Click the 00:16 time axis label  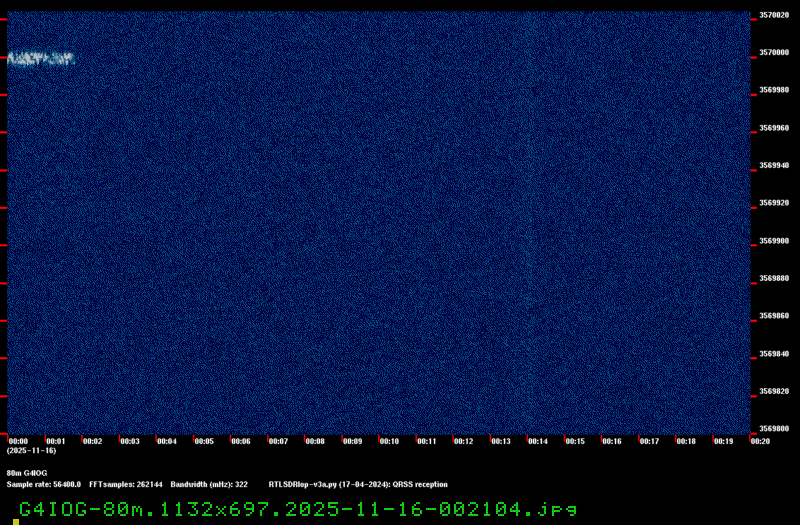(612, 441)
